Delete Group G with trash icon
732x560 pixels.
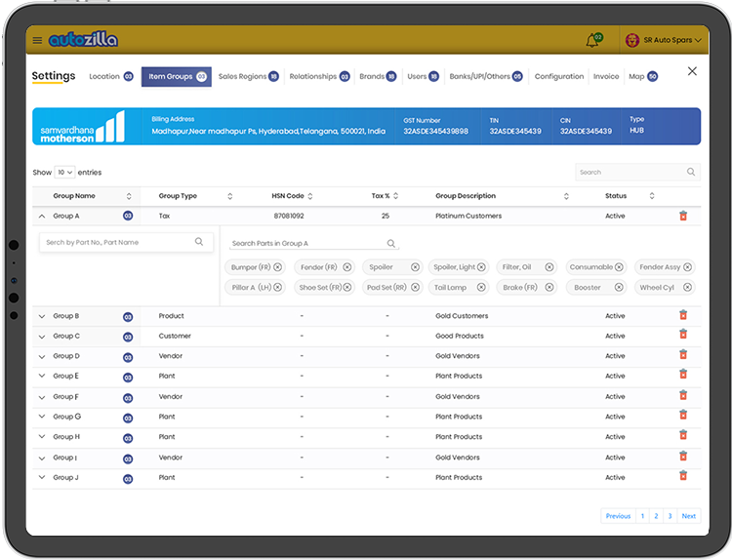683,415
